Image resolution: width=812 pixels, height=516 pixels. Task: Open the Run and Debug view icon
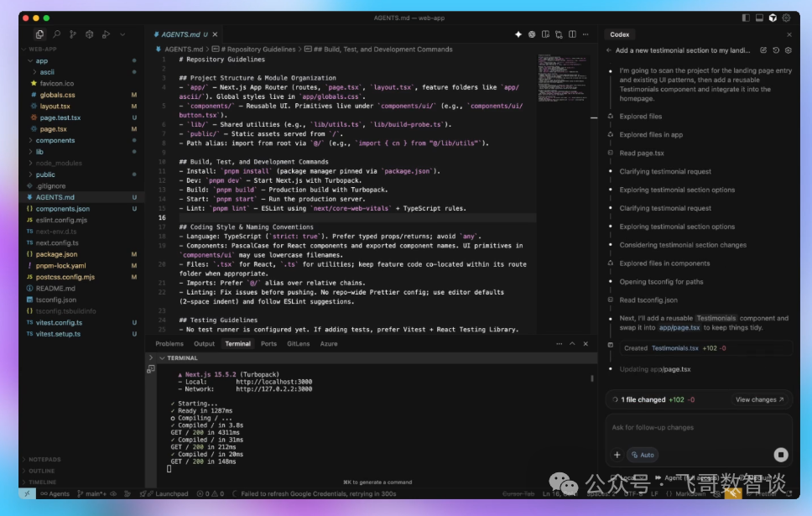pos(107,34)
